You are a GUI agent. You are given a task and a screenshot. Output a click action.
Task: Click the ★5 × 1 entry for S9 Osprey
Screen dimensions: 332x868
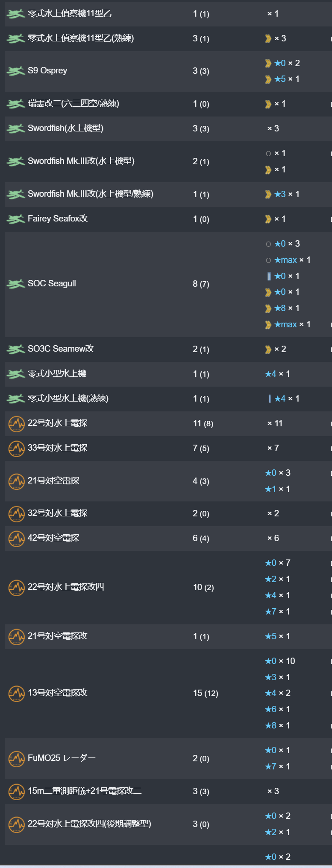click(x=282, y=79)
